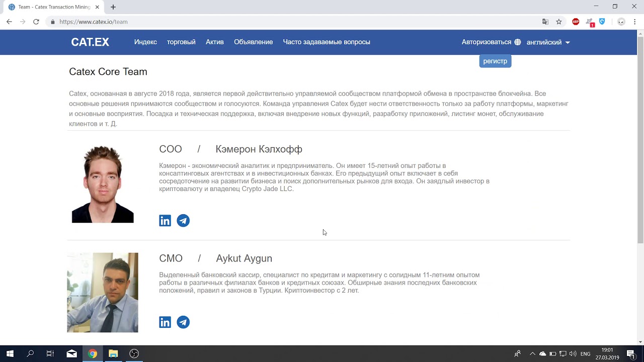Click the site padlock icon
The image size is (644, 362).
pos(52,22)
